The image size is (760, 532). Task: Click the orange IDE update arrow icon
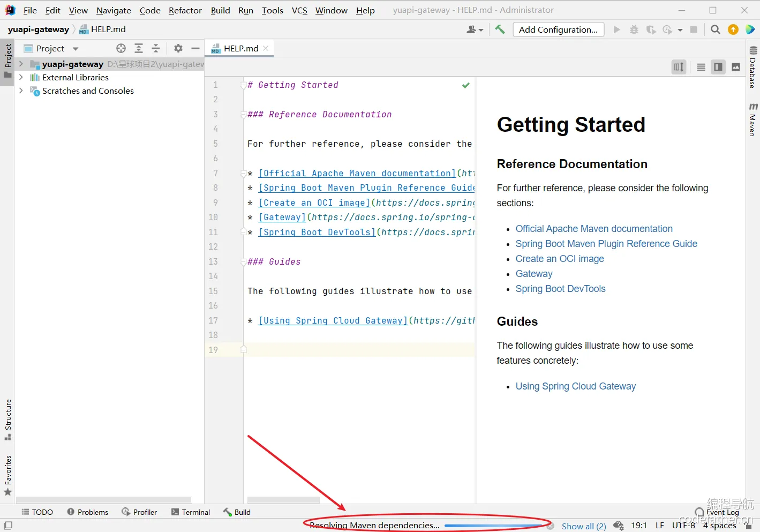point(733,29)
